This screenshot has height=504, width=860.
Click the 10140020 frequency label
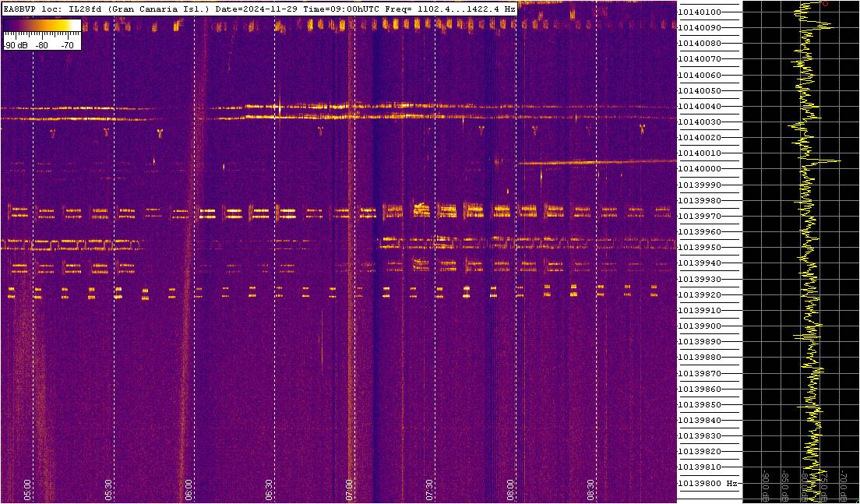700,138
